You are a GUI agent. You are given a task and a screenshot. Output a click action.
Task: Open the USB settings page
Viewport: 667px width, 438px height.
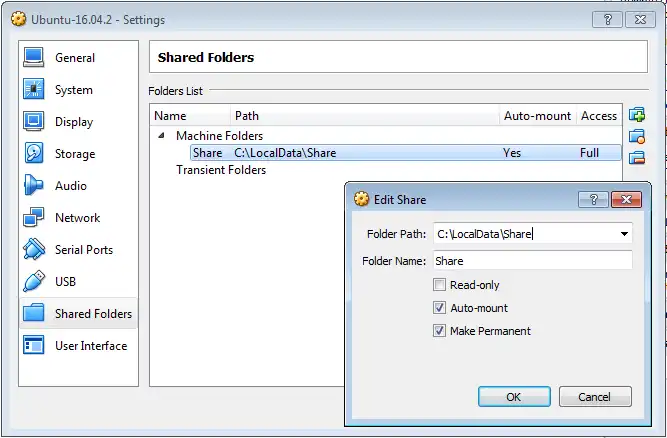point(79,281)
